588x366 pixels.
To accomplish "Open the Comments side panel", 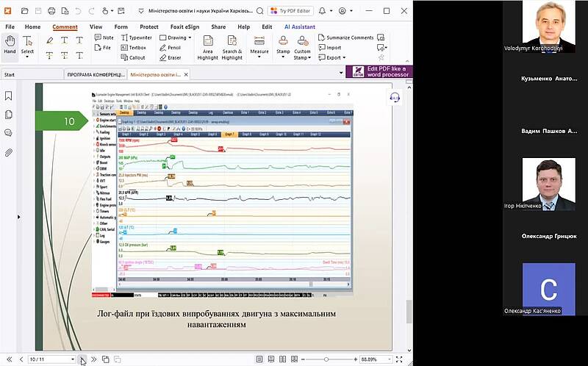I will [x=9, y=133].
